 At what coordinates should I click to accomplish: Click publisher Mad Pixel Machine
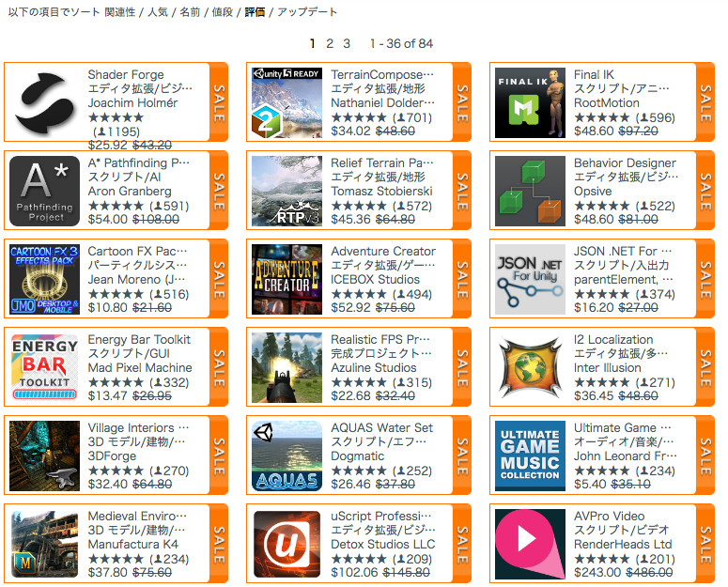[140, 367]
